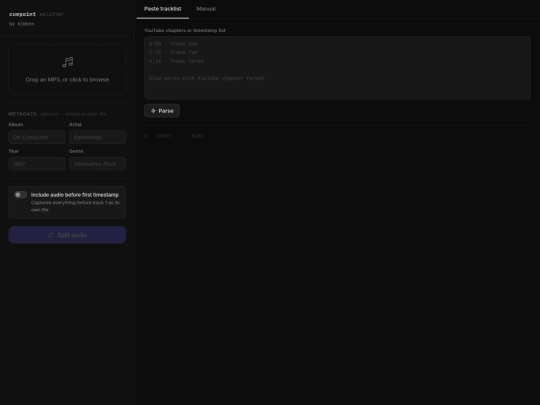Image resolution: width=540 pixels, height=405 pixels.
Task: Focus the Year input field
Action: pyautogui.click(x=37, y=164)
